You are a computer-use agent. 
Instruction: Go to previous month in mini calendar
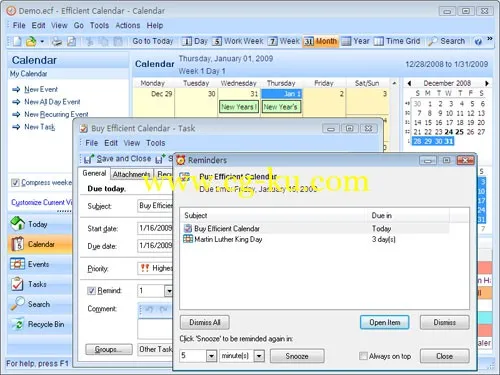(x=409, y=83)
